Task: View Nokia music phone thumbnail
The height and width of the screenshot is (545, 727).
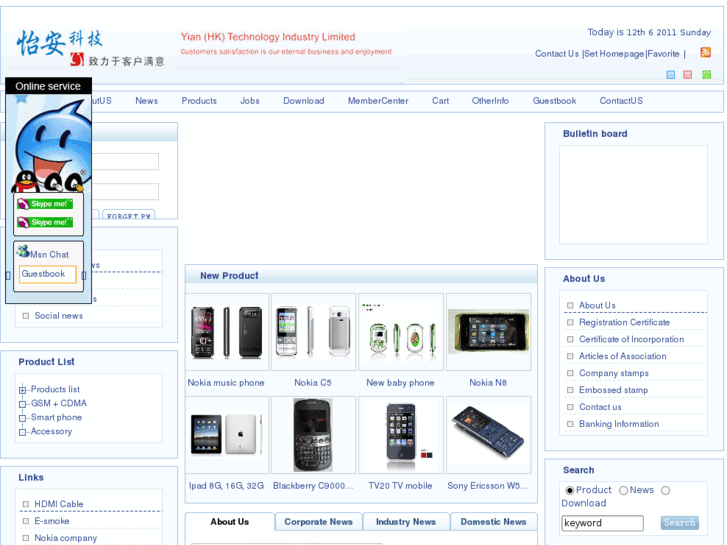Action: pyautogui.click(x=227, y=332)
